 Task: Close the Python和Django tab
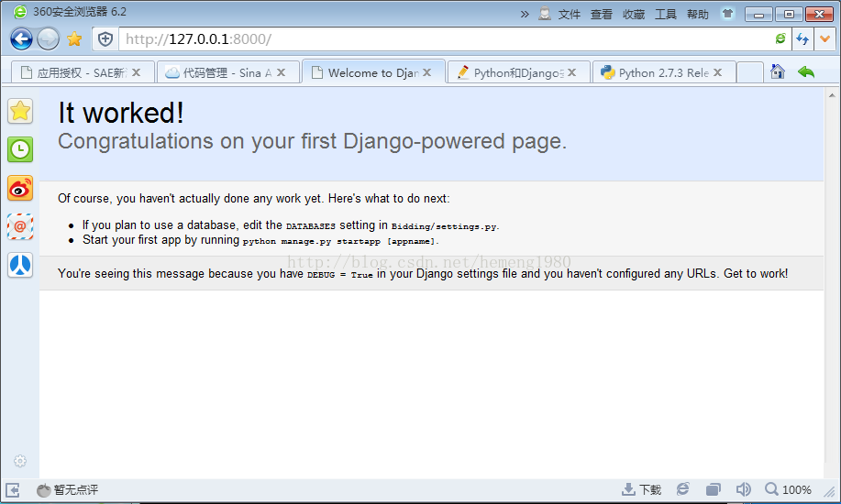[571, 72]
